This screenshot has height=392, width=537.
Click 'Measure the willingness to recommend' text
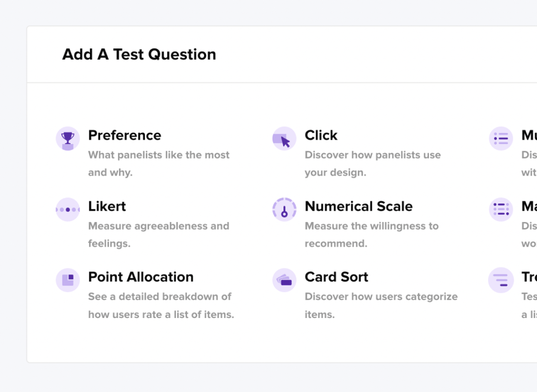(372, 234)
